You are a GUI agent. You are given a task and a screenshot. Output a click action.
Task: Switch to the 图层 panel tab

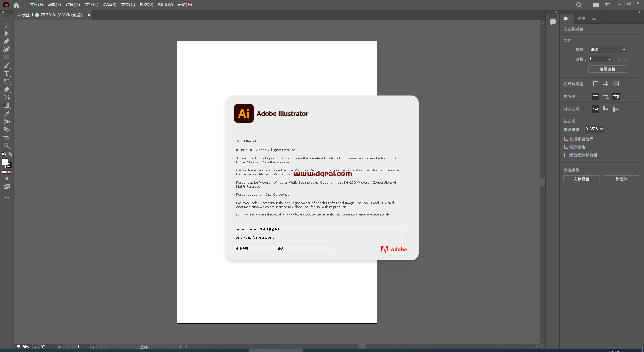[581, 19]
